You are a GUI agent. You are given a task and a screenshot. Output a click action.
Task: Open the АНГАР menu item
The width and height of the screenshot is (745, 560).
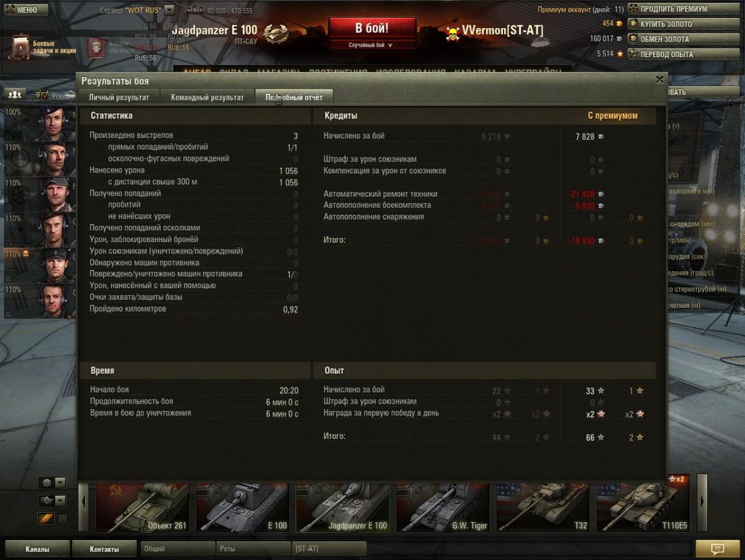coord(197,72)
